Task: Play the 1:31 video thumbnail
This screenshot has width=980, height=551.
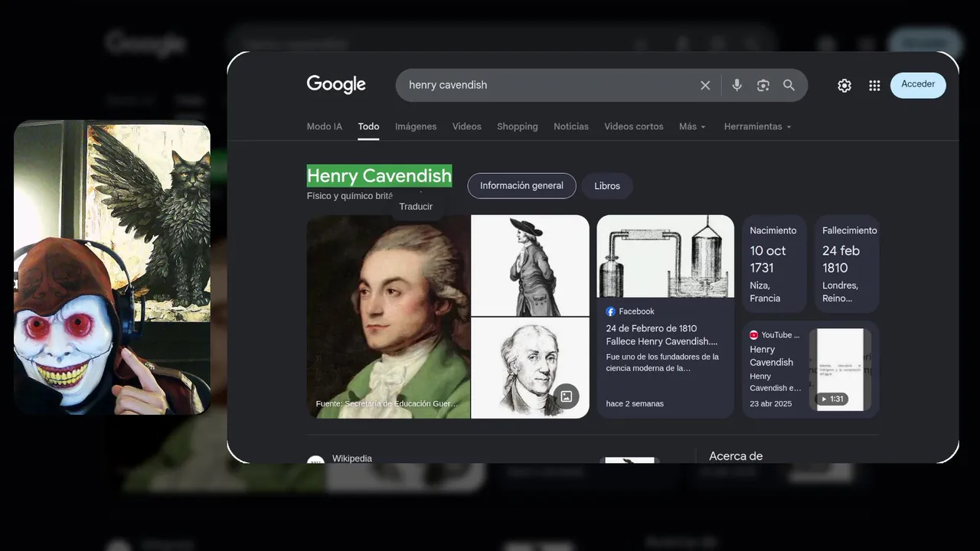Action: [840, 370]
